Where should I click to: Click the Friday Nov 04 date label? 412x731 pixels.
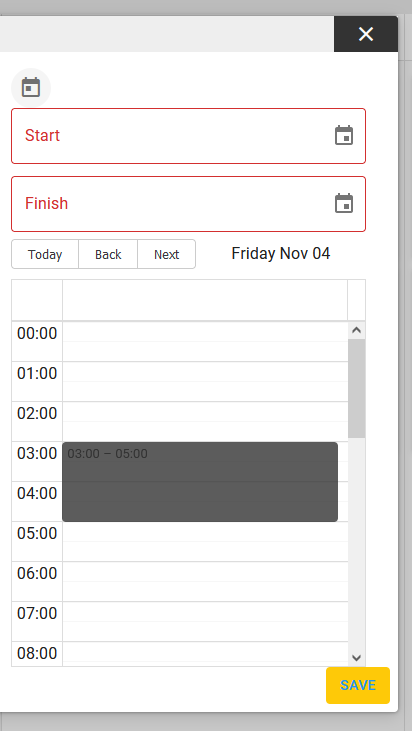[281, 254]
